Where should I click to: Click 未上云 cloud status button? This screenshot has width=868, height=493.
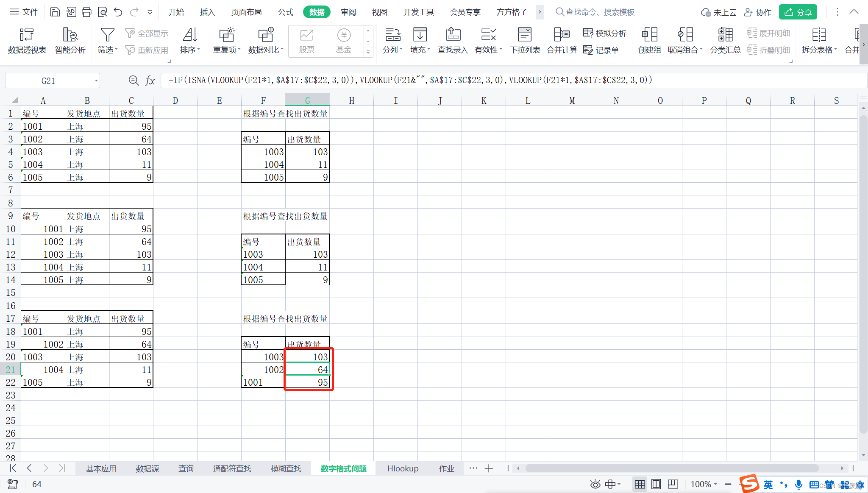718,12
